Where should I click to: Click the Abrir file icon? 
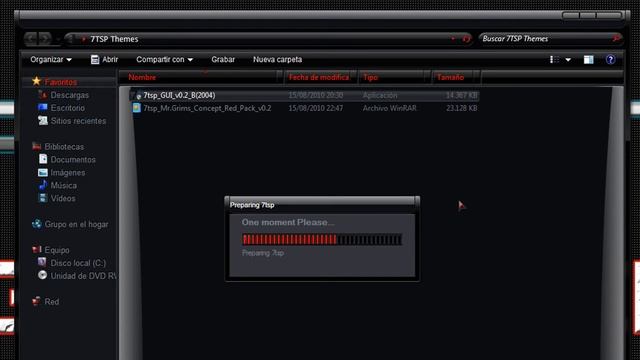coord(95,60)
